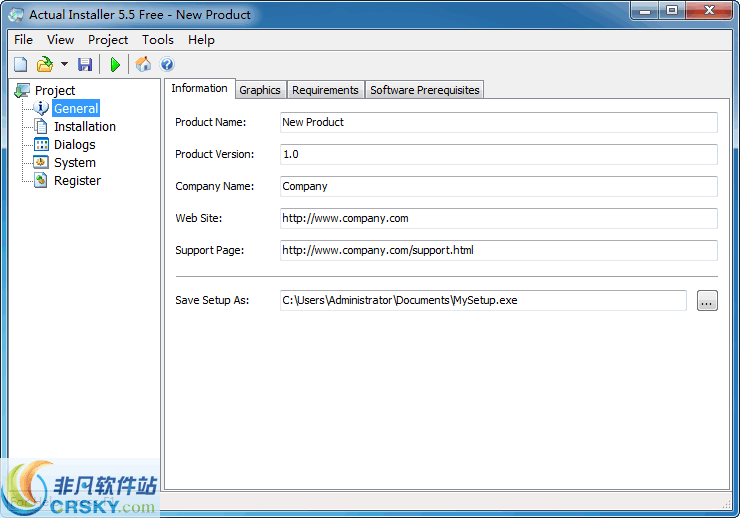Open the View menu
Viewport: 740px width, 518px height.
click(60, 40)
